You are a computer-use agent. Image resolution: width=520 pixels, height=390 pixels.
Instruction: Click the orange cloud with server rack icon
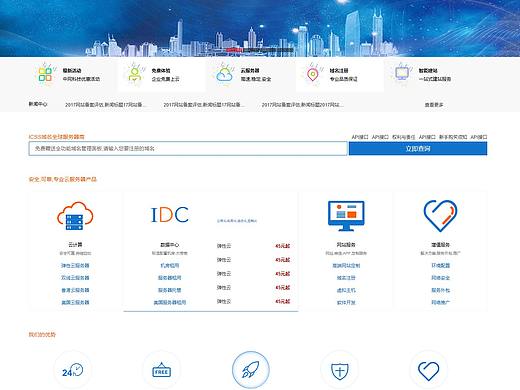pos(75,216)
